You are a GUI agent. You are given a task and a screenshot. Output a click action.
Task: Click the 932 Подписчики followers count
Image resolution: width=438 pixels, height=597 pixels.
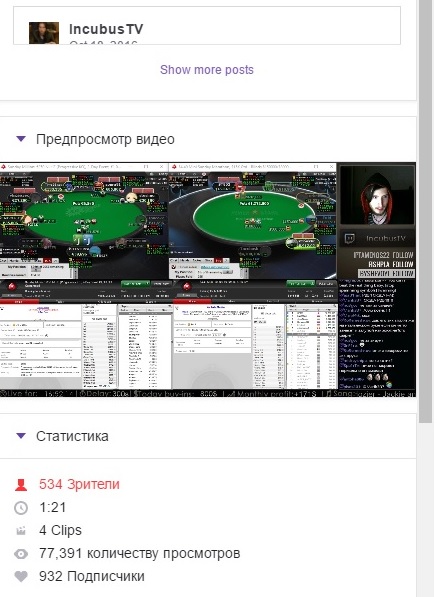[x=91, y=576]
